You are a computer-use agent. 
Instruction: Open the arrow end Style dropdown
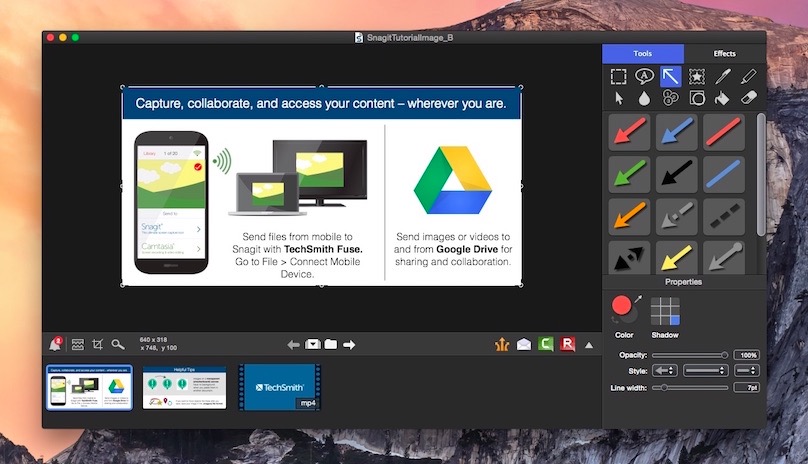[x=747, y=371]
